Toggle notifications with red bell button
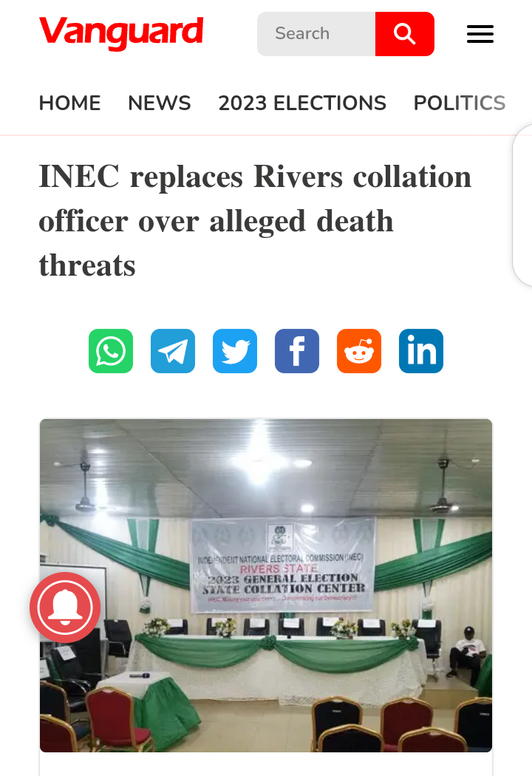The height and width of the screenshot is (776, 532). coord(65,607)
